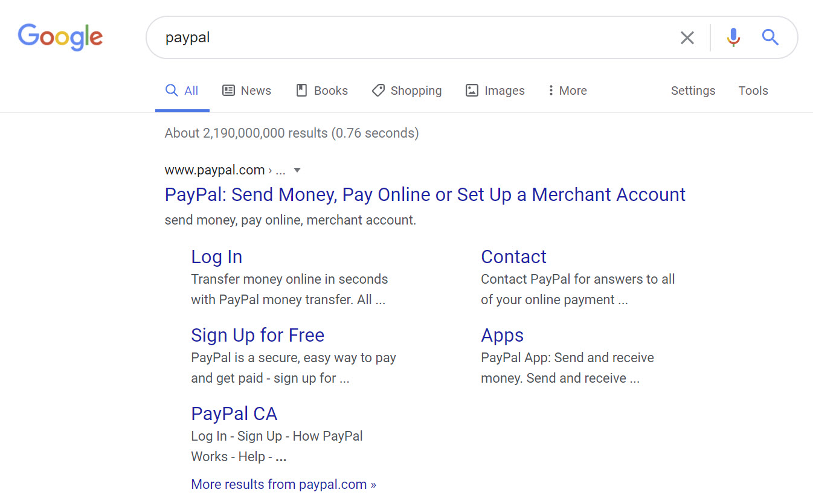The image size is (813, 504).
Task: Click the Google logo
Action: 60,37
